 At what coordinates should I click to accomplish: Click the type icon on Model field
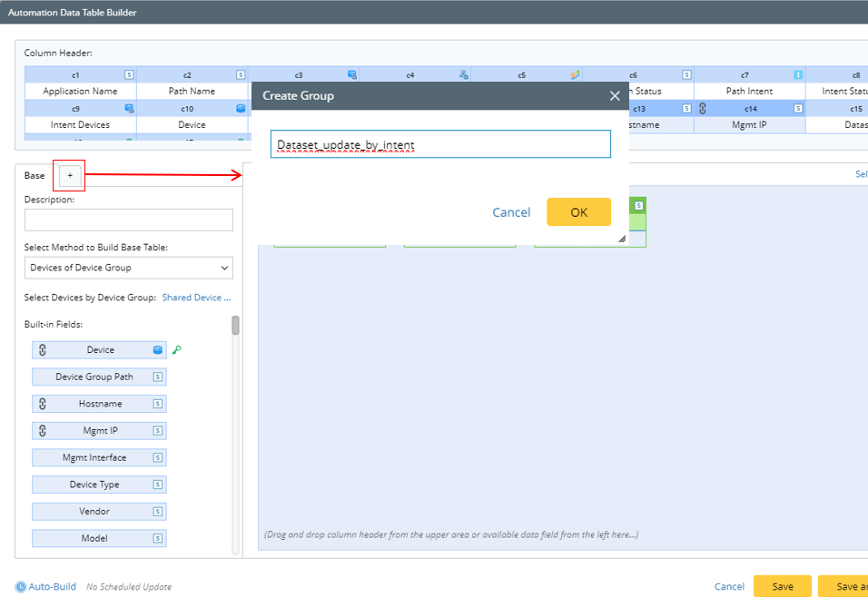(158, 538)
